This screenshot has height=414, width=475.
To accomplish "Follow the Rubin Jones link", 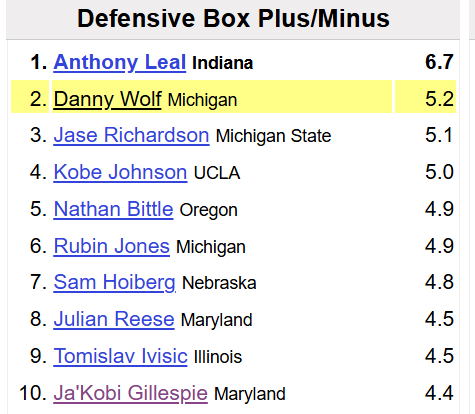I will (112, 246).
